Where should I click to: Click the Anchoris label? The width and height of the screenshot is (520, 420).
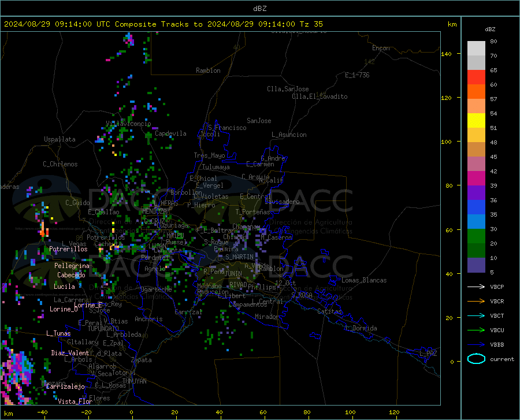(148, 319)
